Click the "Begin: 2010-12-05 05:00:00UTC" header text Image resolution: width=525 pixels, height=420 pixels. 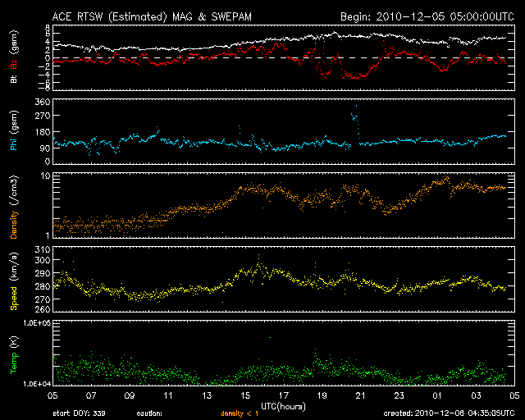pos(427,16)
